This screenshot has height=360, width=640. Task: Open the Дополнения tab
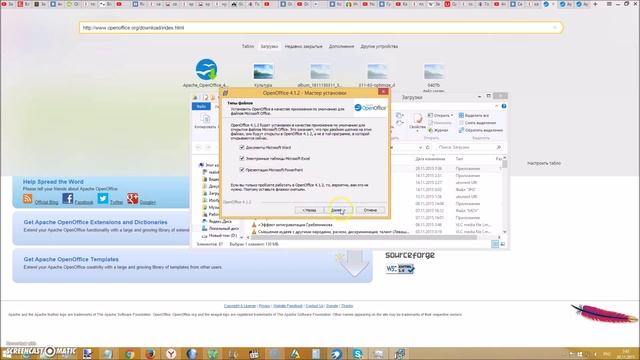(x=341, y=47)
